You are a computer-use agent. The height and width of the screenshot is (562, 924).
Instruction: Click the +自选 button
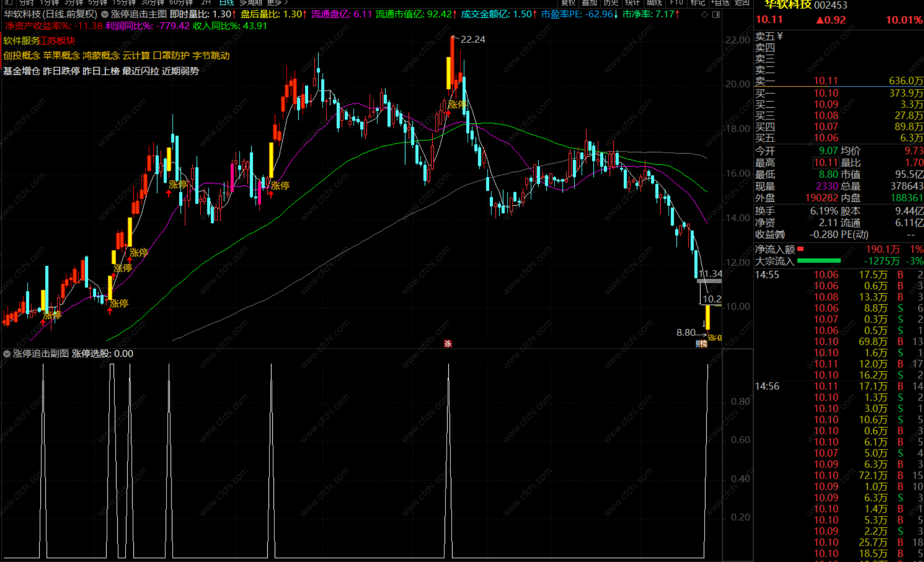click(720, 2)
